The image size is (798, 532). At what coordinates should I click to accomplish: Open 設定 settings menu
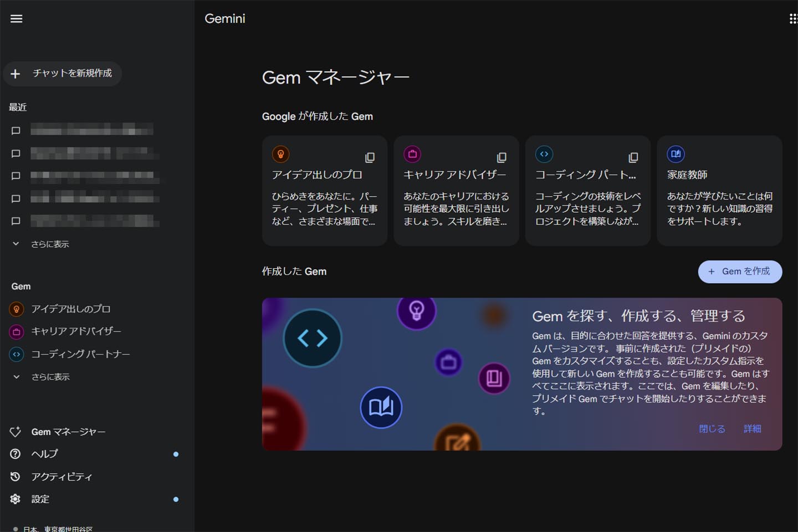click(x=40, y=499)
